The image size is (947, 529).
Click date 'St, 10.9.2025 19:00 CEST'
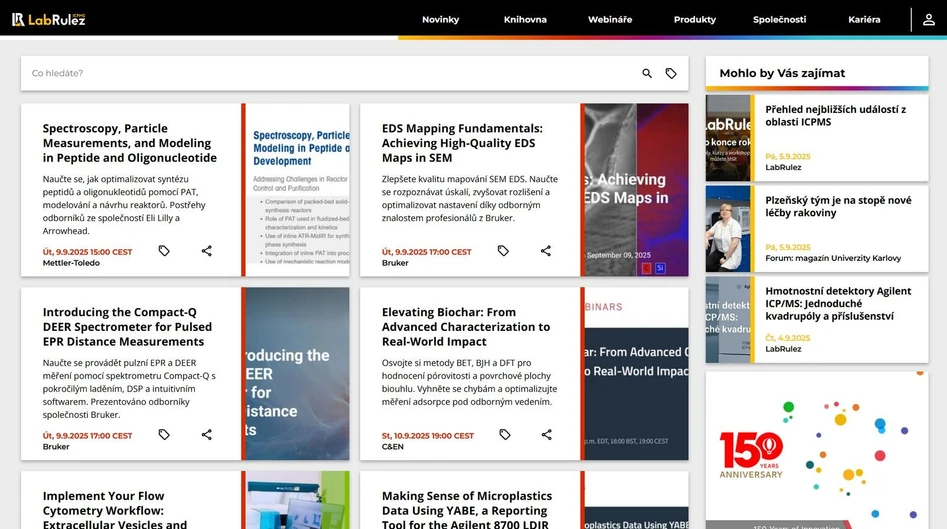[428, 435]
